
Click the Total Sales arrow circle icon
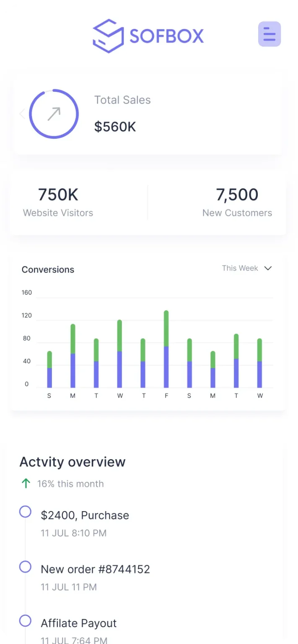tap(54, 114)
